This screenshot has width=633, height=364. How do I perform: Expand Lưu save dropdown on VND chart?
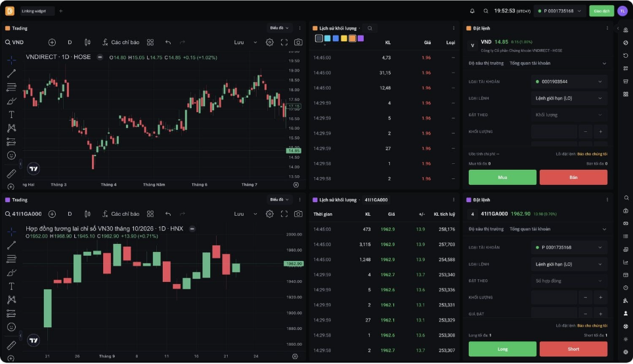255,43
